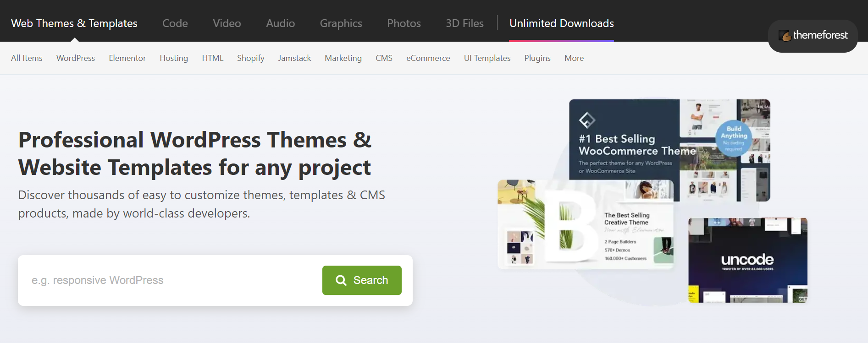Browse All Items category
Image resolution: width=868 pixels, height=343 pixels.
point(27,58)
